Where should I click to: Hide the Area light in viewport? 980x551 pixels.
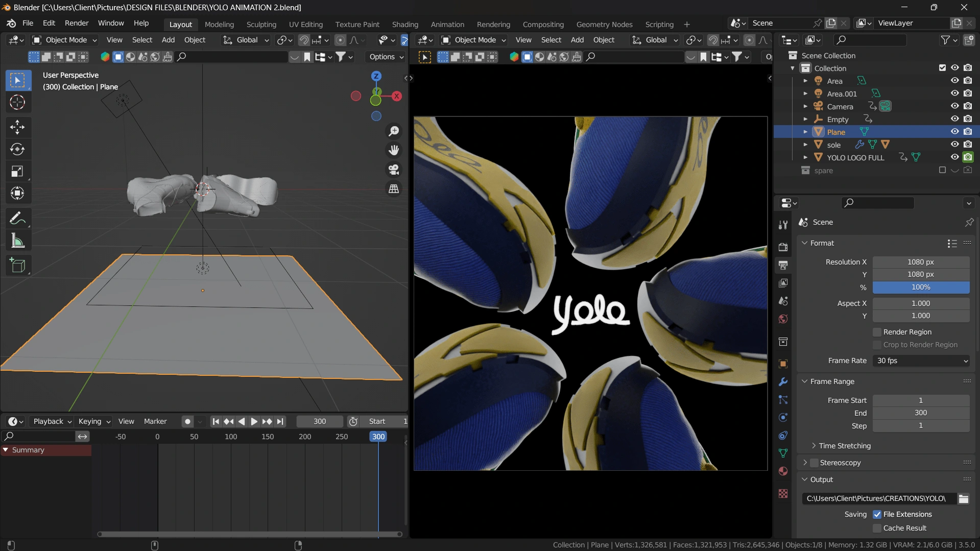click(954, 81)
